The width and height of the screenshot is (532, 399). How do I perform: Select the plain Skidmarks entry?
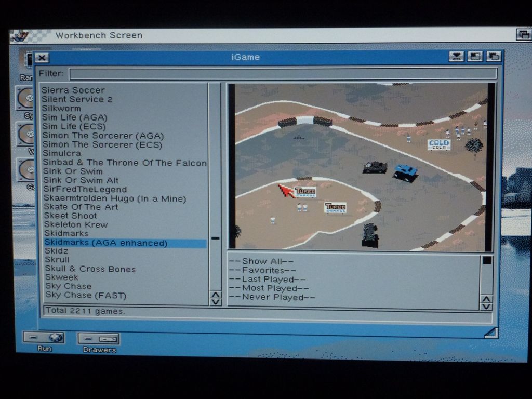[66, 233]
